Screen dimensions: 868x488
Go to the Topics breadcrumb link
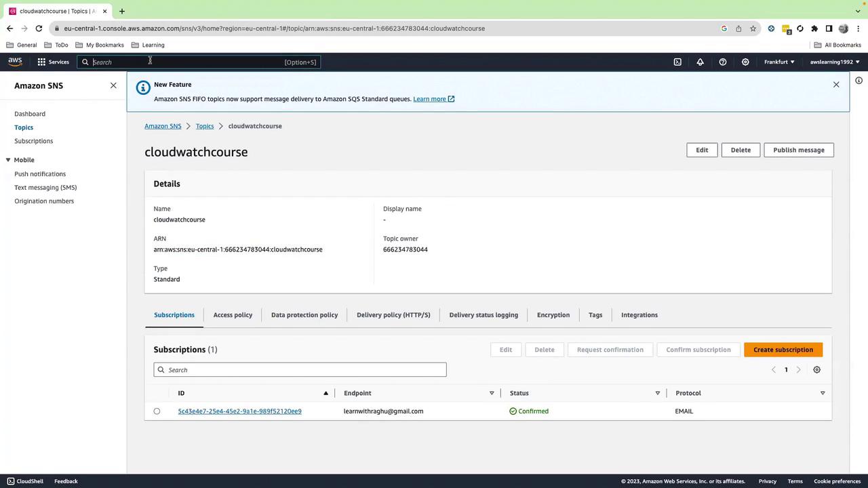click(x=205, y=126)
